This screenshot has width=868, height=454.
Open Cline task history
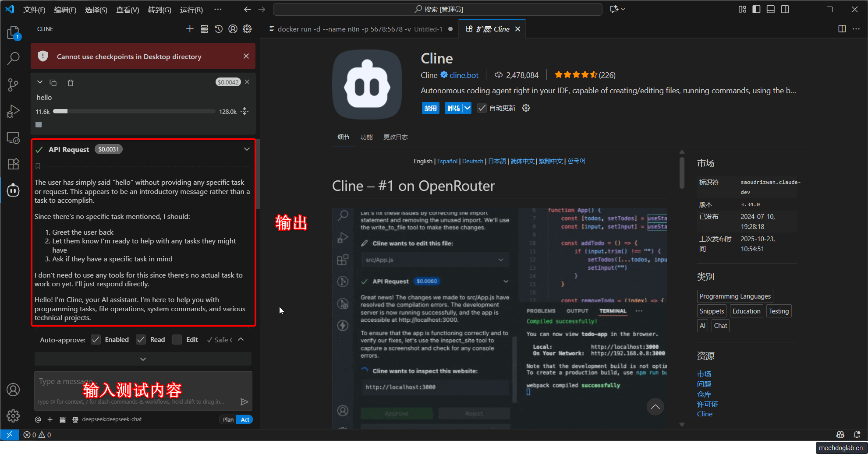[x=219, y=29]
